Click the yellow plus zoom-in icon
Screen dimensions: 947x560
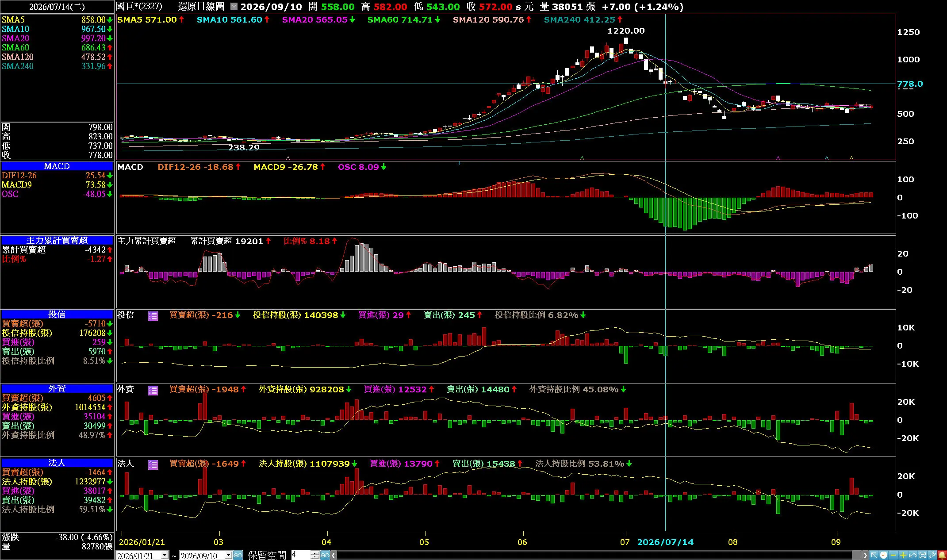point(903,555)
